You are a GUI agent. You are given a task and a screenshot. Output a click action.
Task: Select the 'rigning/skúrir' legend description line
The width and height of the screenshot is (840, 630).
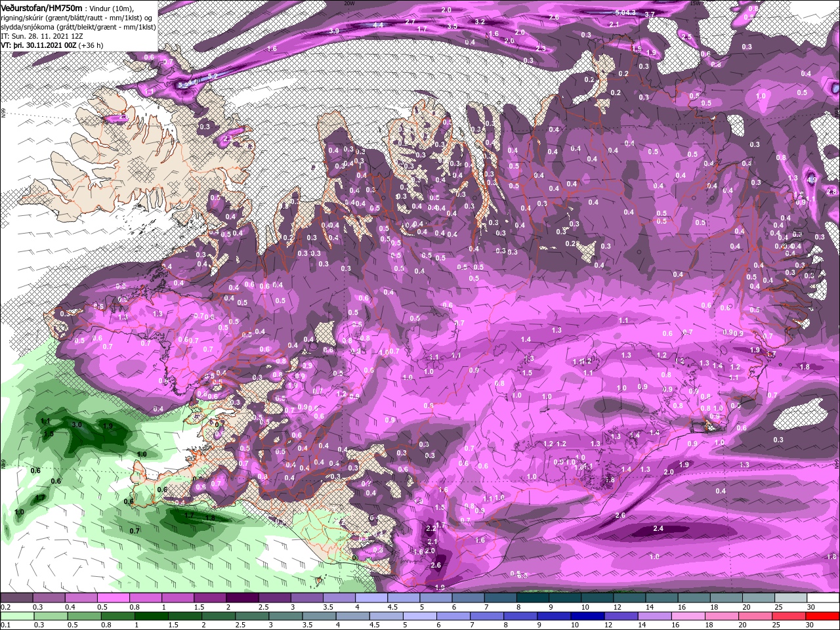click(77, 18)
